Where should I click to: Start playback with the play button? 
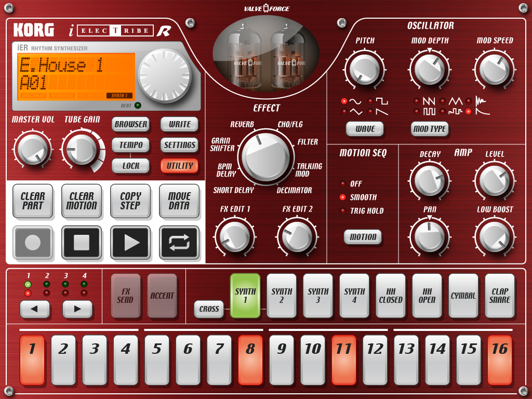(130, 243)
